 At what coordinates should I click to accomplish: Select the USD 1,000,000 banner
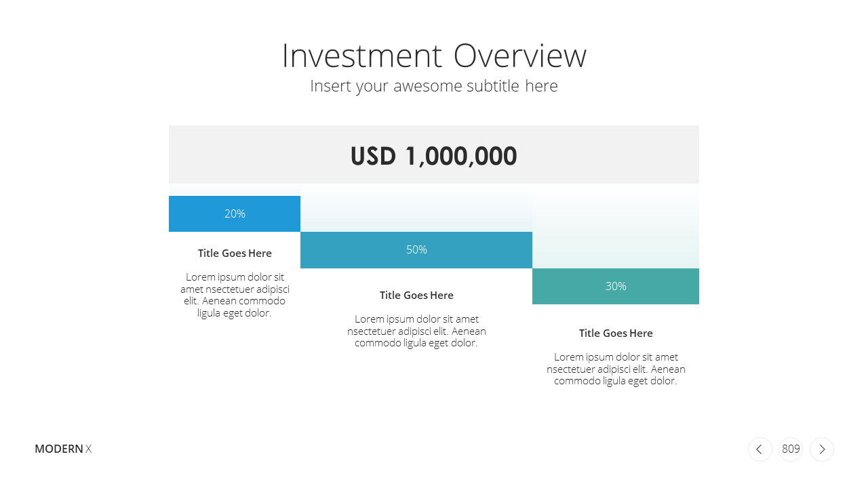(434, 155)
